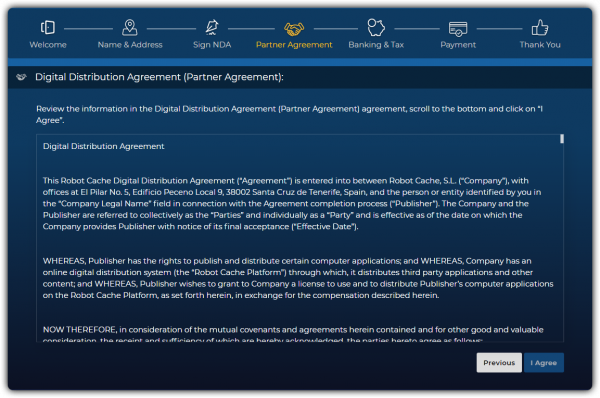Viewport: 600px width, 398px height.
Task: Click the I Agree button
Action: pyautogui.click(x=544, y=362)
